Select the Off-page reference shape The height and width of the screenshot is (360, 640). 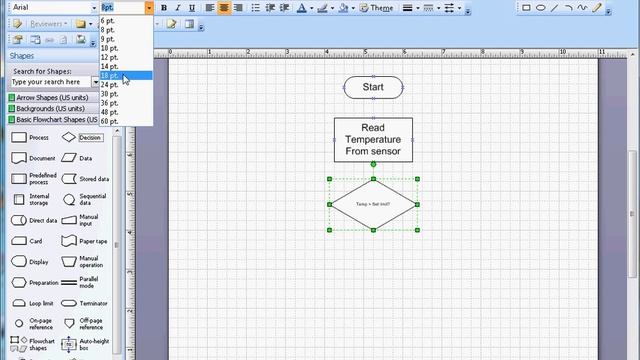pyautogui.click(x=83, y=324)
